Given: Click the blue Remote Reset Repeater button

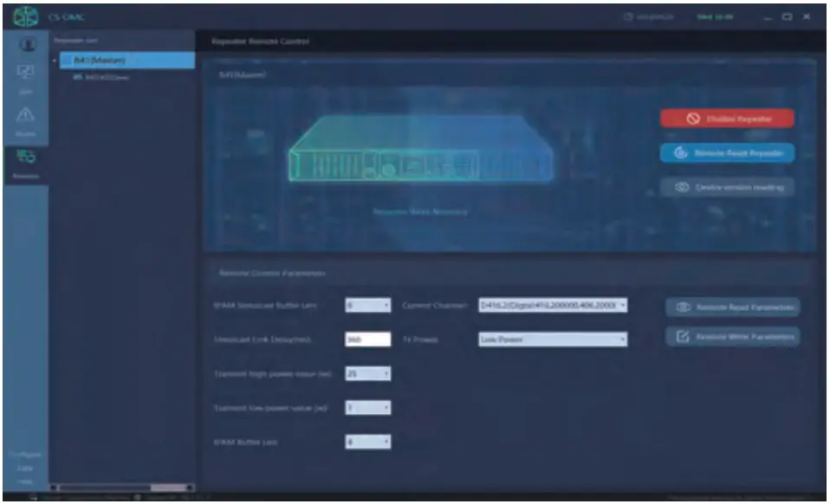Looking at the screenshot, I should click(727, 152).
